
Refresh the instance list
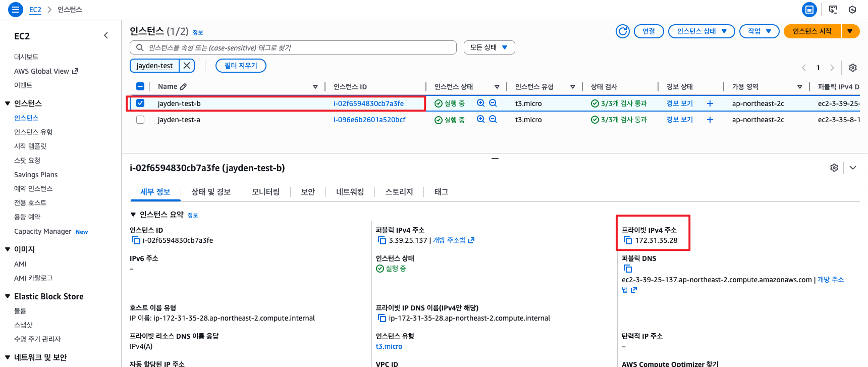click(623, 31)
